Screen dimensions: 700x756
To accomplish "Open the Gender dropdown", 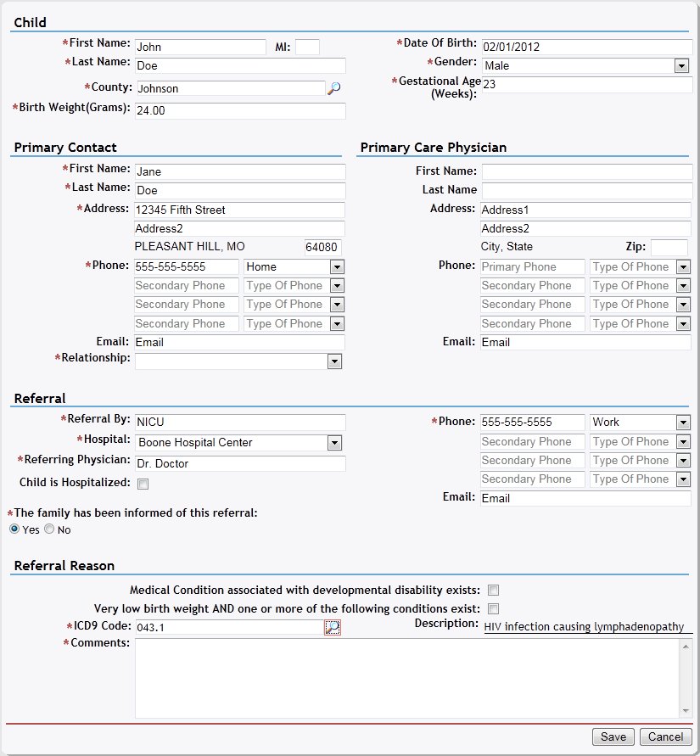I will (680, 66).
